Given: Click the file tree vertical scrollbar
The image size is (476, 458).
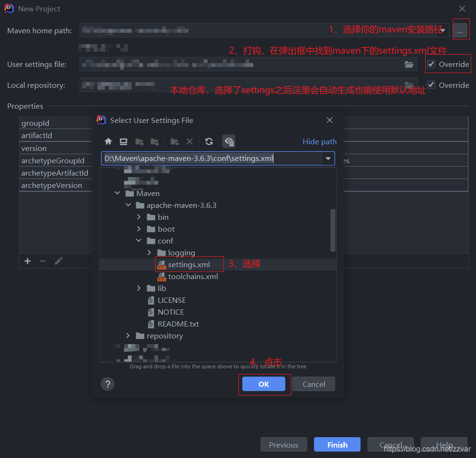Looking at the screenshot, I should (333, 230).
